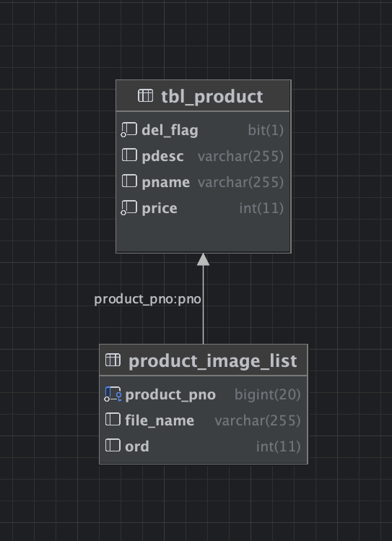The width and height of the screenshot is (392, 541).
Task: Click the foreign key arrowhead under tbl_product
Action: point(203,259)
